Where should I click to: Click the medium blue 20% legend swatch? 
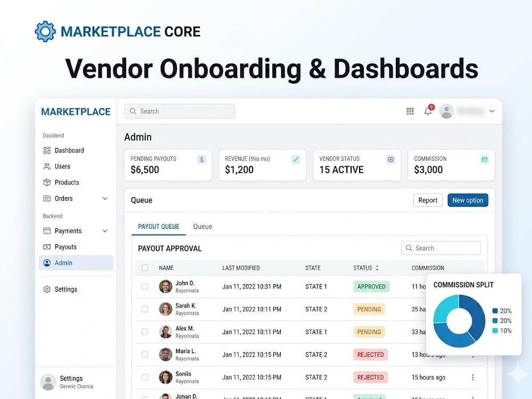tap(495, 321)
